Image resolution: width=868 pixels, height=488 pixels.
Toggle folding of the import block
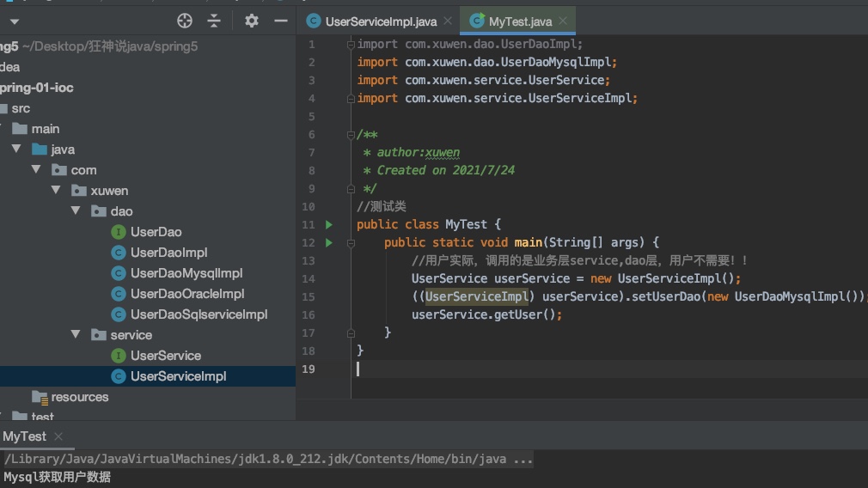[351, 44]
